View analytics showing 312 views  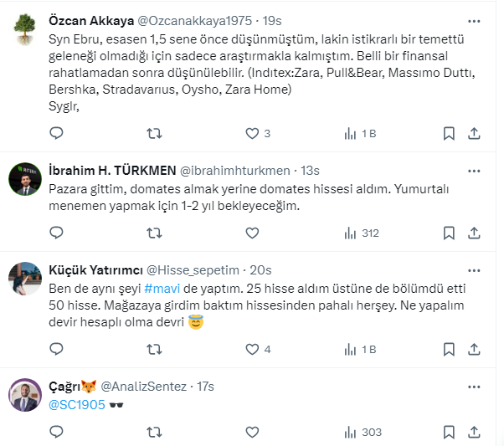pos(362,233)
